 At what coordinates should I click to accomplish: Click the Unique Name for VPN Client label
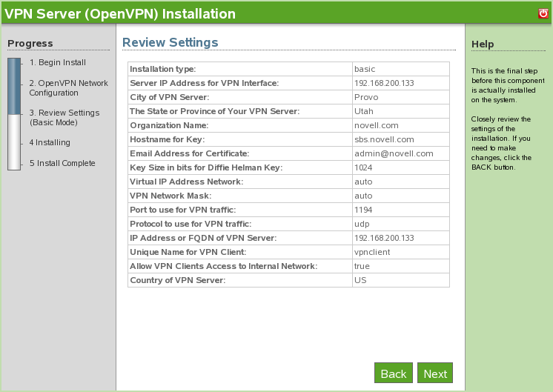(188, 253)
